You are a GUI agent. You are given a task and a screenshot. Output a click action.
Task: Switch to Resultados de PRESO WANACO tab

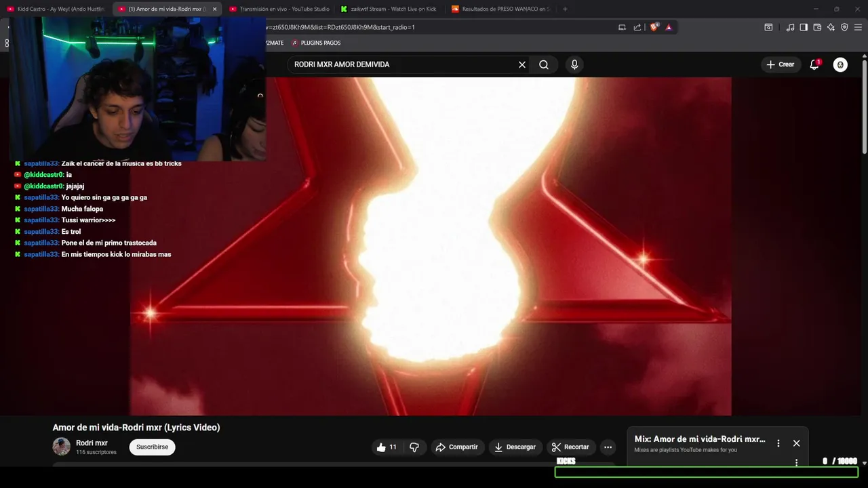(x=502, y=9)
